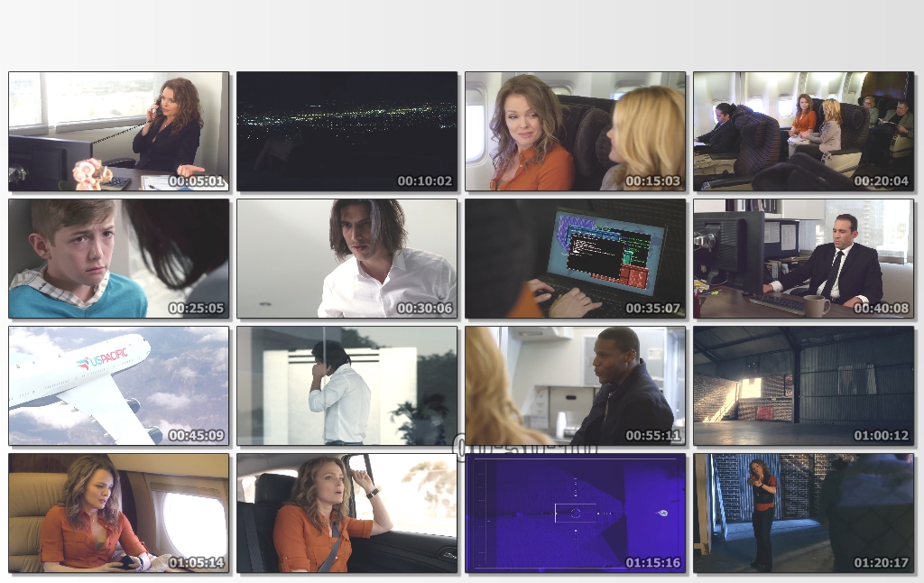The image size is (924, 583).
Task: Click the USPACIFIC logo on the airplane
Action: (x=101, y=359)
